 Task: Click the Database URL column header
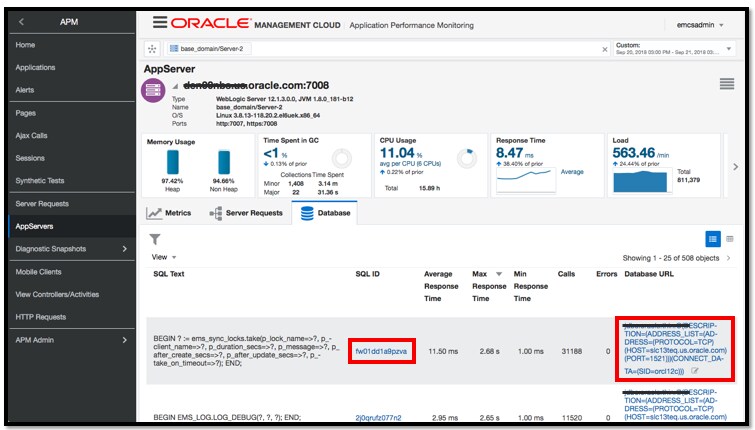(649, 274)
